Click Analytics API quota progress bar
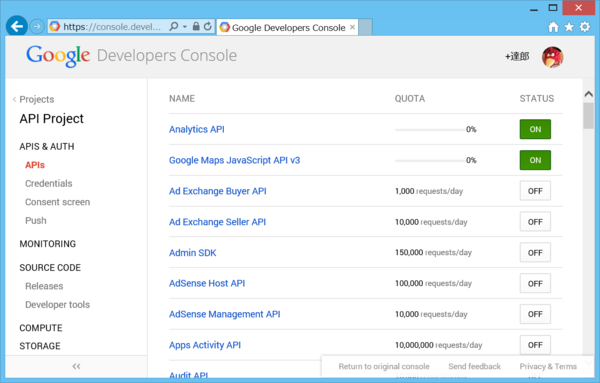 pos(430,130)
